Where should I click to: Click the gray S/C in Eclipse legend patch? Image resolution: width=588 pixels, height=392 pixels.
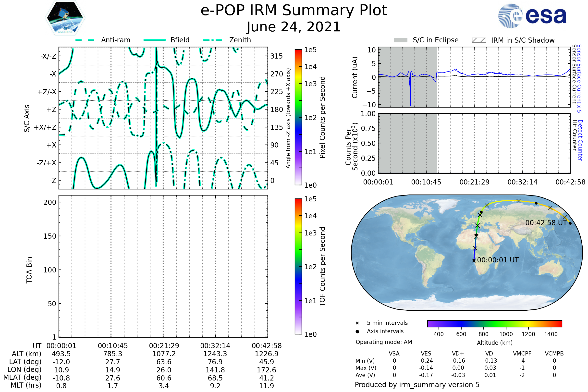tap(400, 40)
